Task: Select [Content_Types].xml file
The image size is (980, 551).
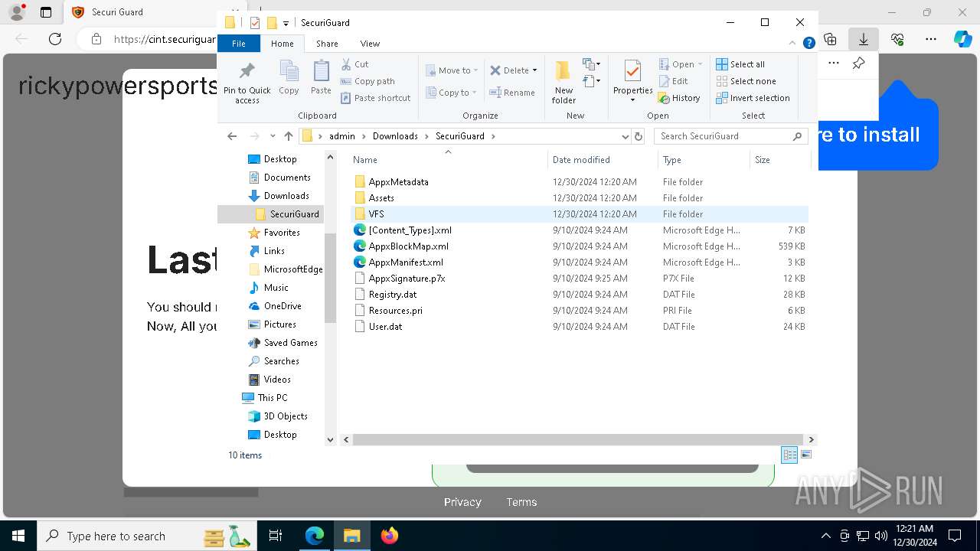Action: tap(580, 230)
